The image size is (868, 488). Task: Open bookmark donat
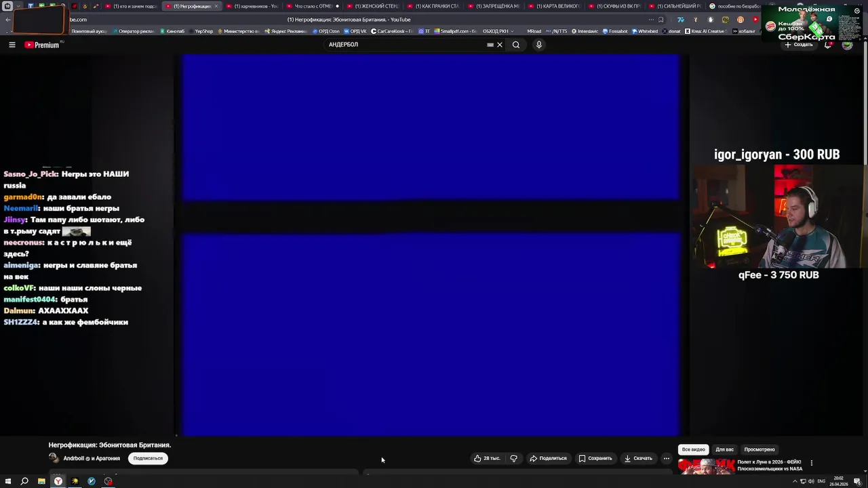point(671,31)
